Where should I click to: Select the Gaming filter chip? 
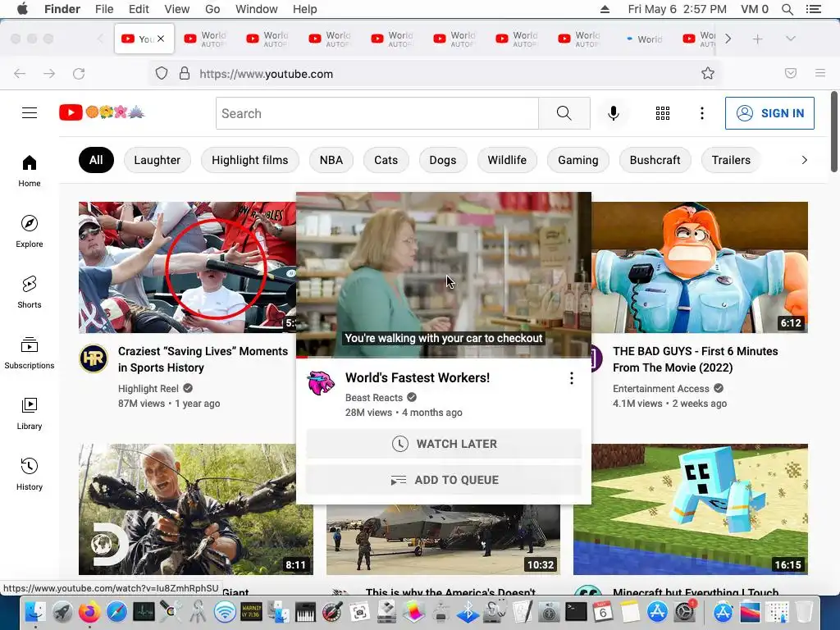[578, 160]
